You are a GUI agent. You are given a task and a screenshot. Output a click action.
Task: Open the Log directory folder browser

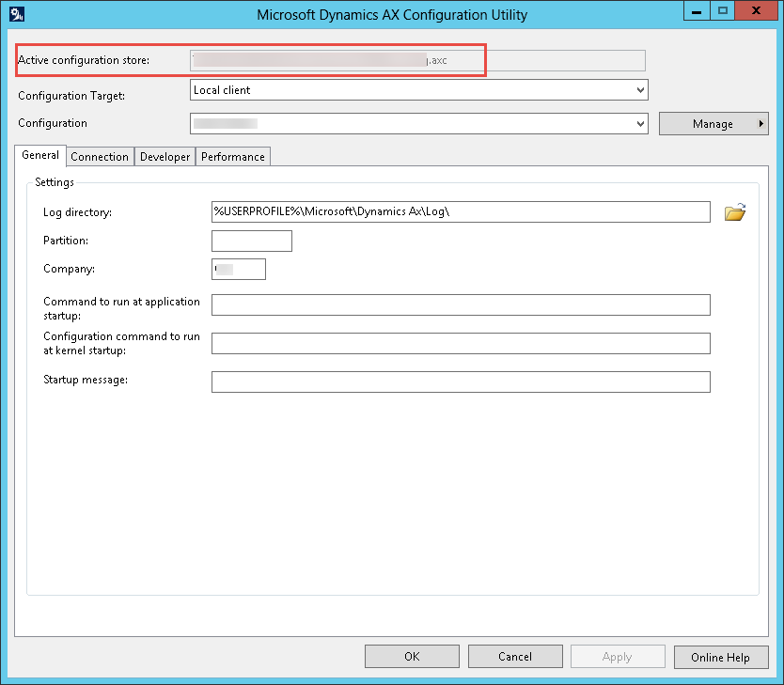click(x=735, y=212)
